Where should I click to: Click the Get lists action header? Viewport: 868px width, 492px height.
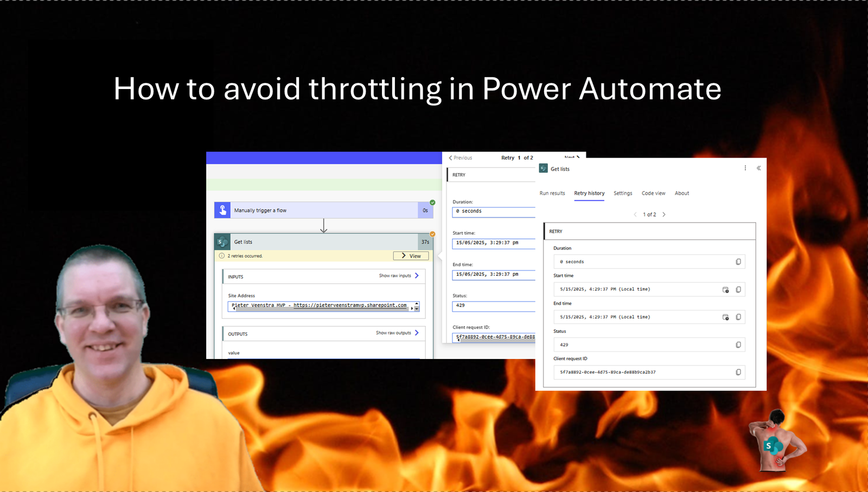click(x=324, y=242)
